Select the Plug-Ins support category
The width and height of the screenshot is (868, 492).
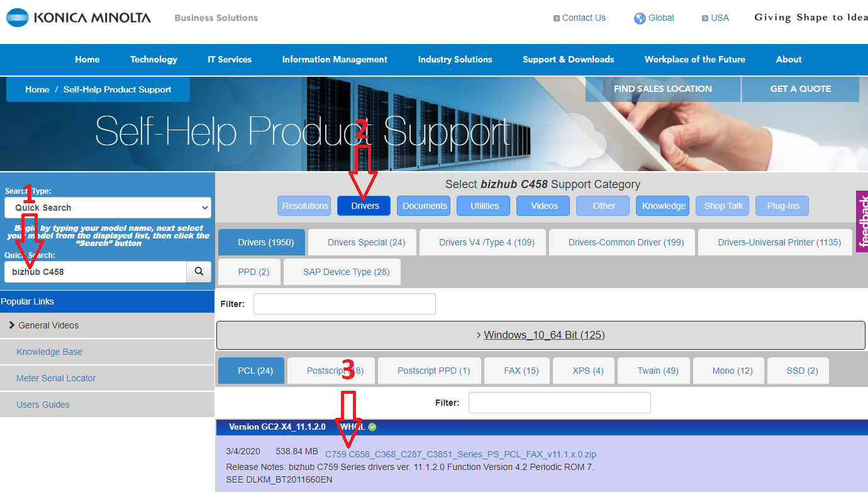783,206
